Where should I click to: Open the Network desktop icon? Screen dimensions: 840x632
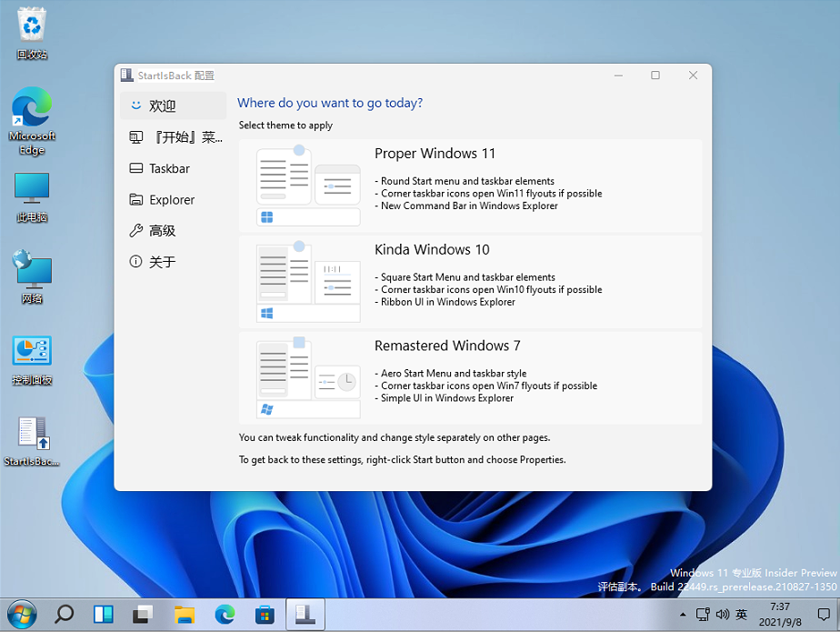click(32, 269)
